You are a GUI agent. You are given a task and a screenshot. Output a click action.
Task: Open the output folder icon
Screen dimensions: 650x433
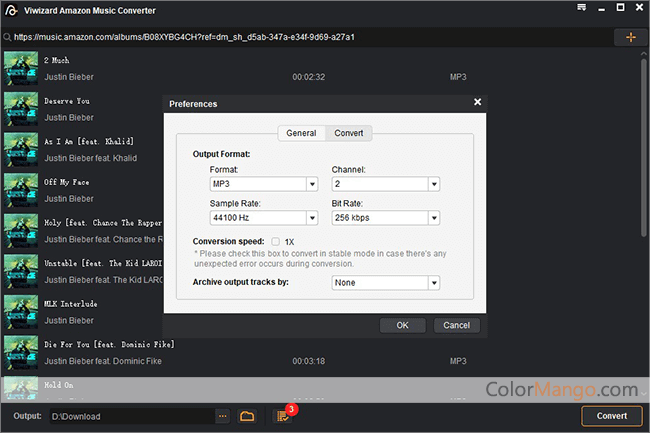[247, 416]
